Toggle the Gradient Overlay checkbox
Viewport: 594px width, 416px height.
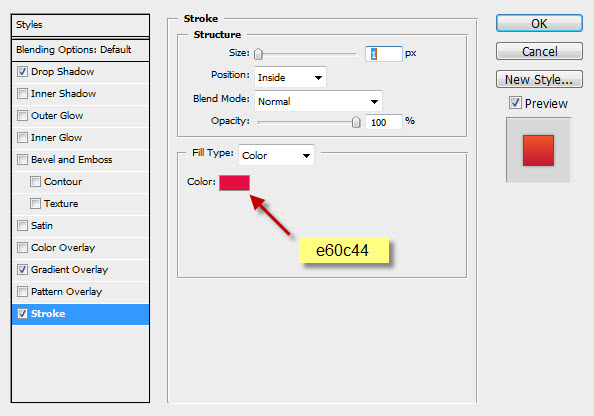[x=22, y=269]
